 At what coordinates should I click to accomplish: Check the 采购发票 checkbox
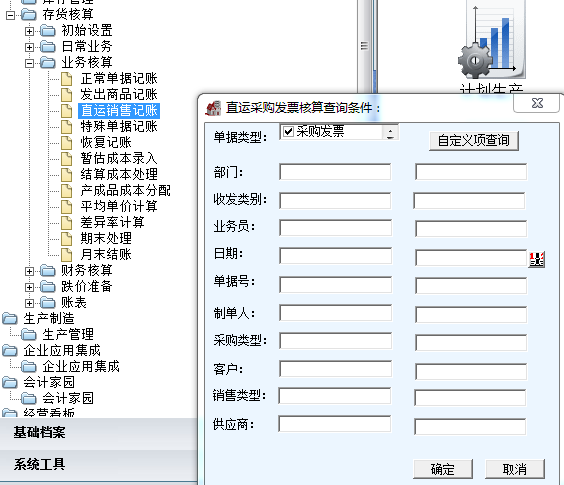288,131
